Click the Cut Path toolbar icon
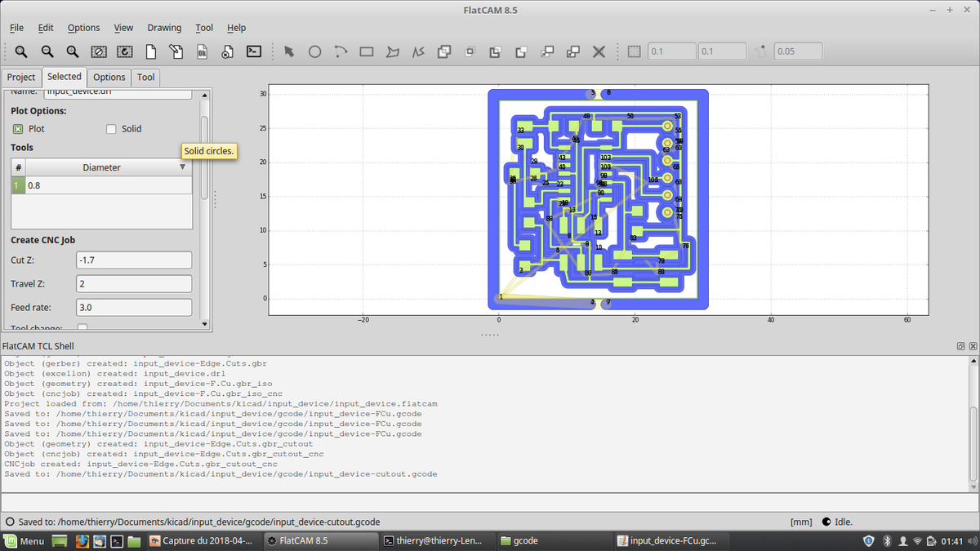This screenshot has height=551, width=980. (521, 51)
